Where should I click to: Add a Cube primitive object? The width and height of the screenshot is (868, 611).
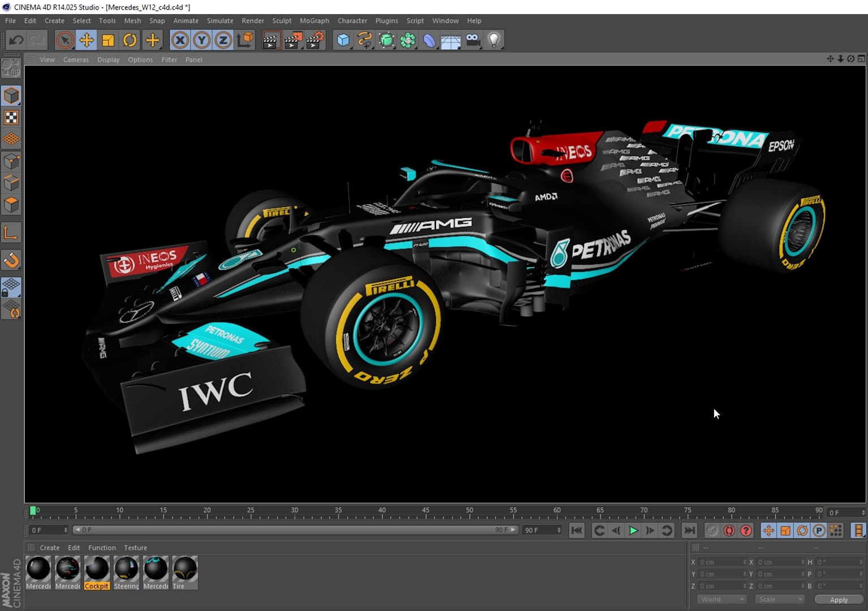(x=343, y=40)
